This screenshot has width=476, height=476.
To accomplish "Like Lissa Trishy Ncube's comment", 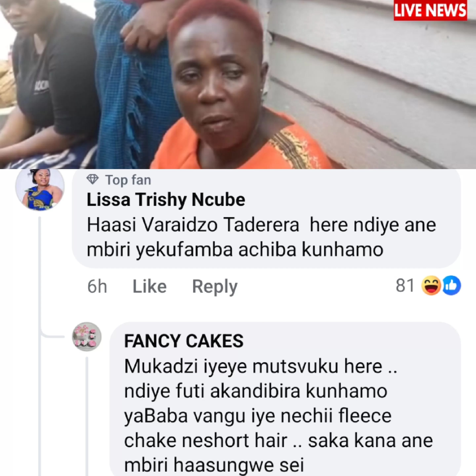I will tap(150, 286).
